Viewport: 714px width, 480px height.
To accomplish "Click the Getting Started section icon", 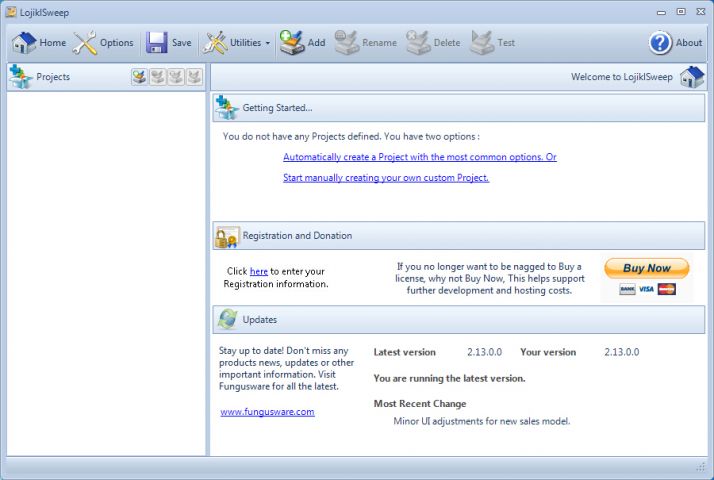I will point(227,108).
